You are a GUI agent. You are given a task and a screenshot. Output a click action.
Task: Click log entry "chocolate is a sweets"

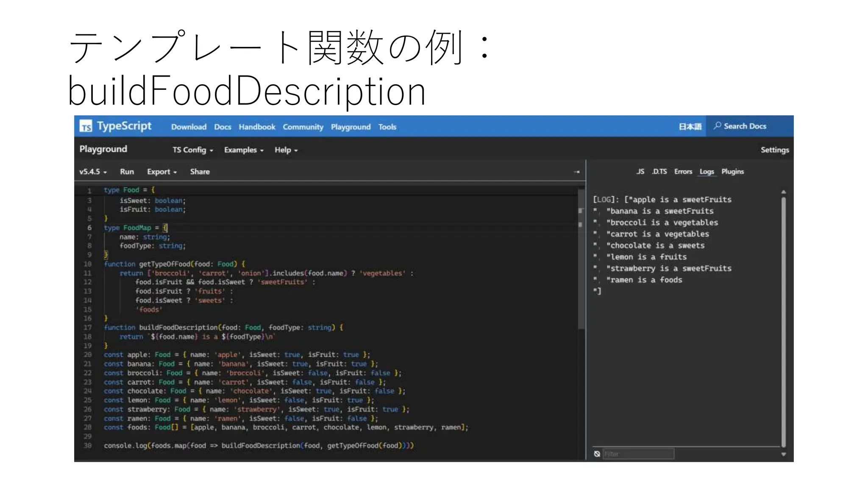(655, 245)
